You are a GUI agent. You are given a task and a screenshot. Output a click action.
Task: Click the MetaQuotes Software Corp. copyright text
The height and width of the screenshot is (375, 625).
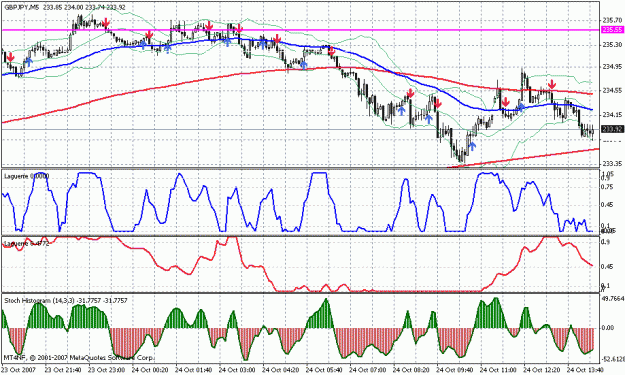point(79,357)
